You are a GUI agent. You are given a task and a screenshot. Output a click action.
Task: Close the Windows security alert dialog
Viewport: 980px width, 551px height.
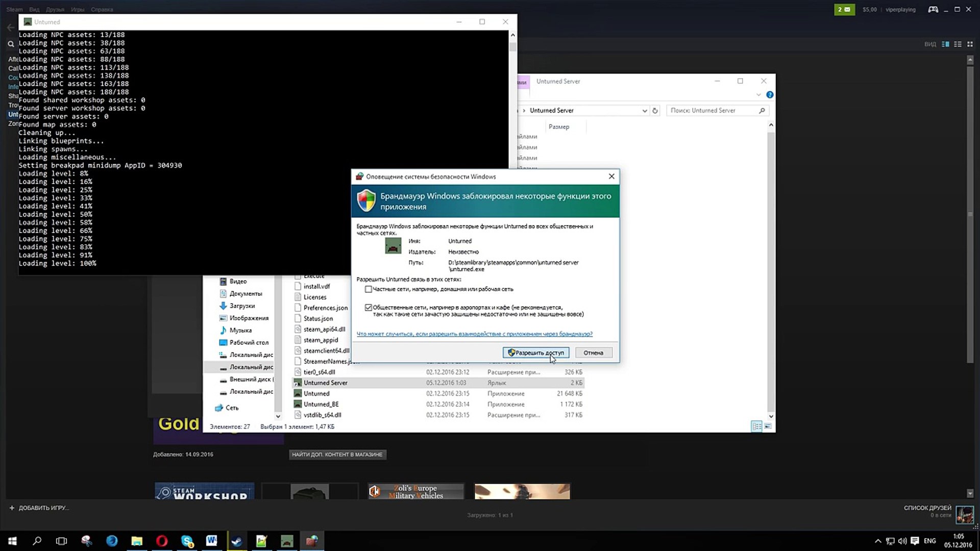pos(611,177)
